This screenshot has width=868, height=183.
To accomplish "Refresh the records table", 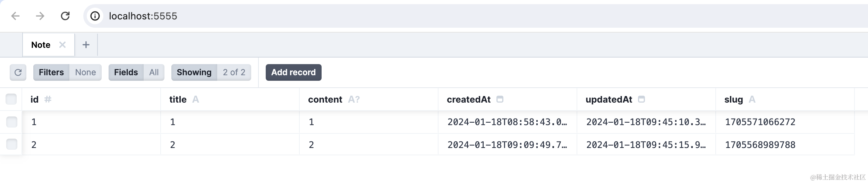I will point(18,72).
